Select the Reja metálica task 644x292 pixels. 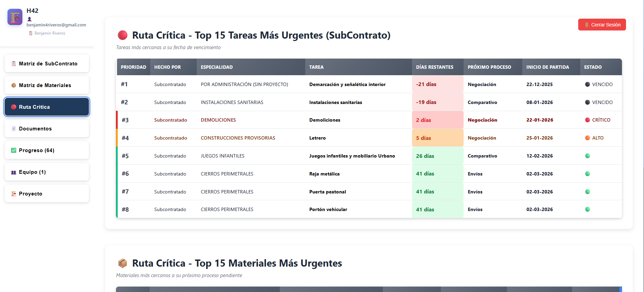point(324,174)
